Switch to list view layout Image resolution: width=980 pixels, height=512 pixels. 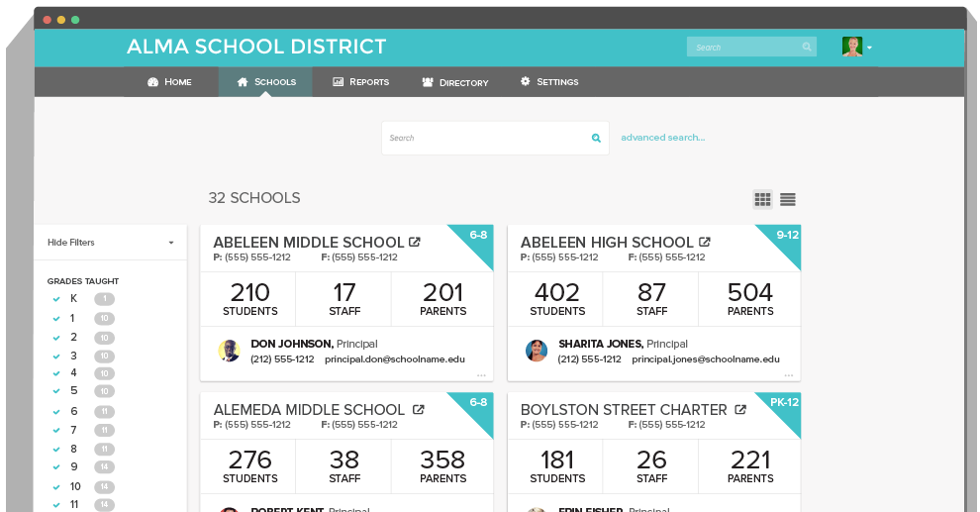(788, 199)
